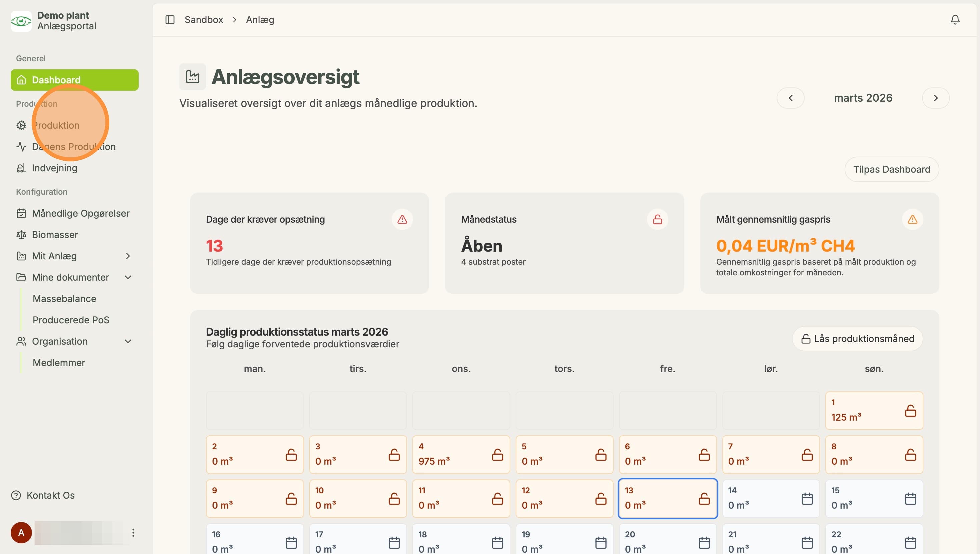This screenshot has width=980, height=554.
Task: Click the Tilpas Dashboard button
Action: (x=891, y=169)
